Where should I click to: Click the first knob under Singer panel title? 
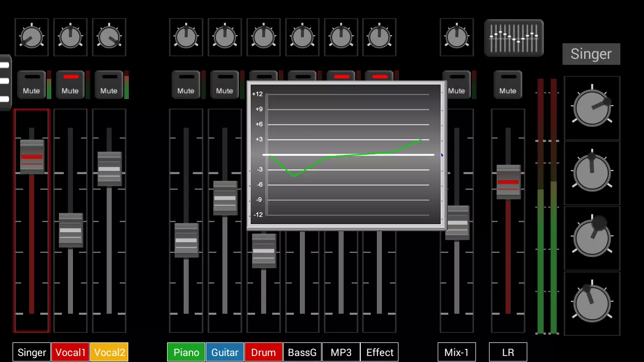click(x=592, y=108)
